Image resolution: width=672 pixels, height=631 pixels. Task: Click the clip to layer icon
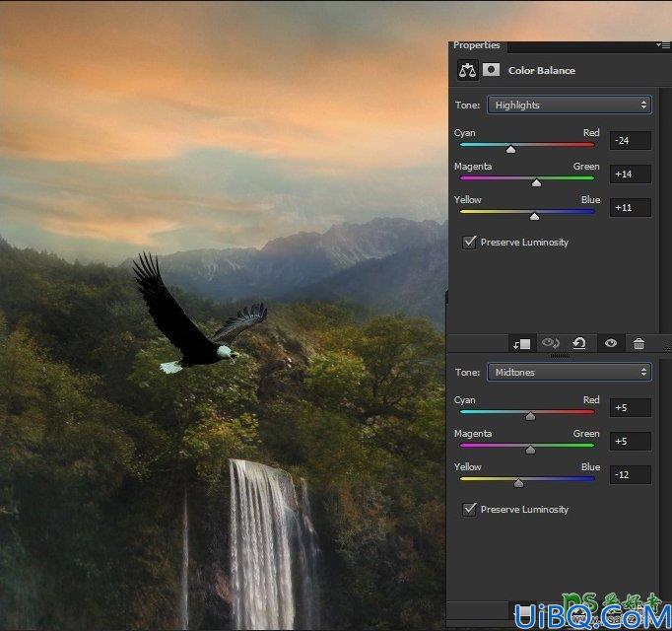pyautogui.click(x=521, y=343)
